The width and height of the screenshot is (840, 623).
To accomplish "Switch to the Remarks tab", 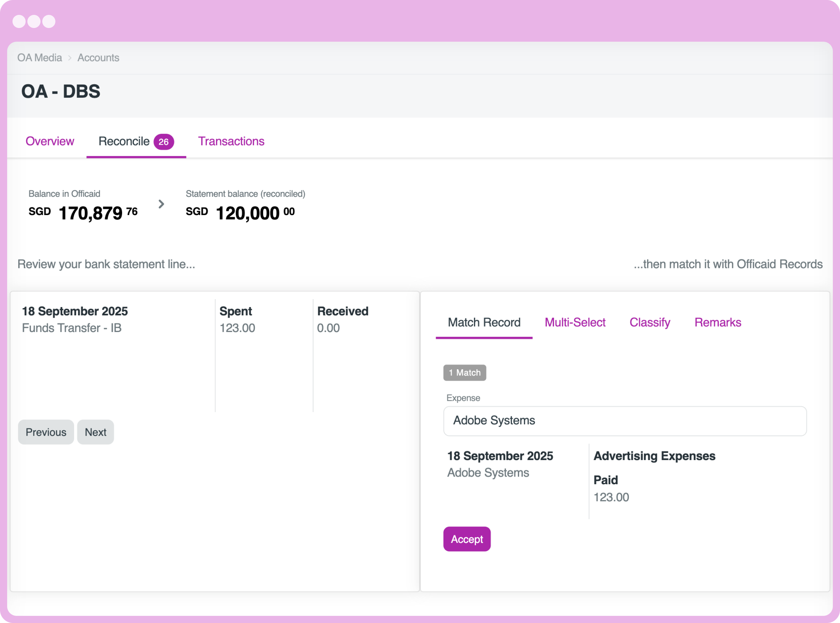I will tap(718, 323).
